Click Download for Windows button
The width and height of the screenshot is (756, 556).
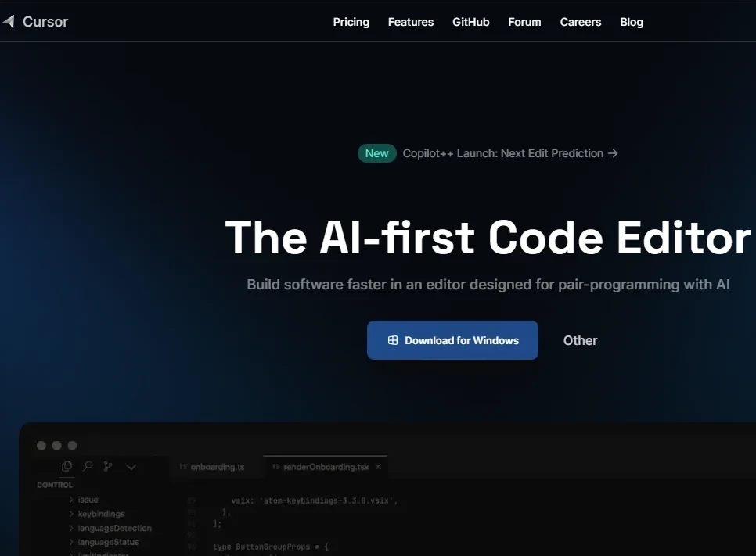point(452,340)
